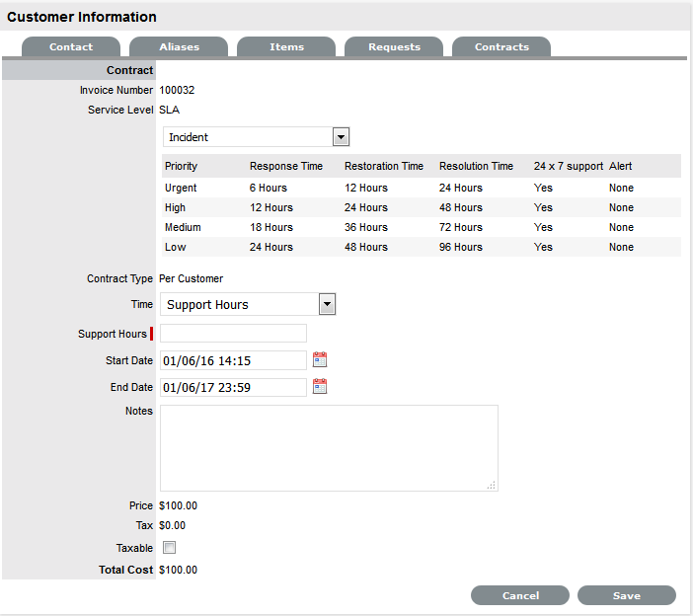Focus the Support Hours input field
The width and height of the screenshot is (693, 616).
click(x=233, y=333)
